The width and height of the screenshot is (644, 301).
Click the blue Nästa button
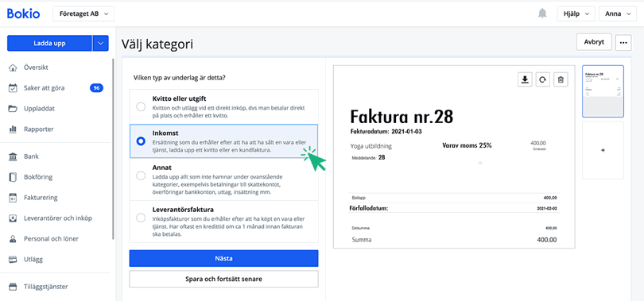(x=223, y=258)
